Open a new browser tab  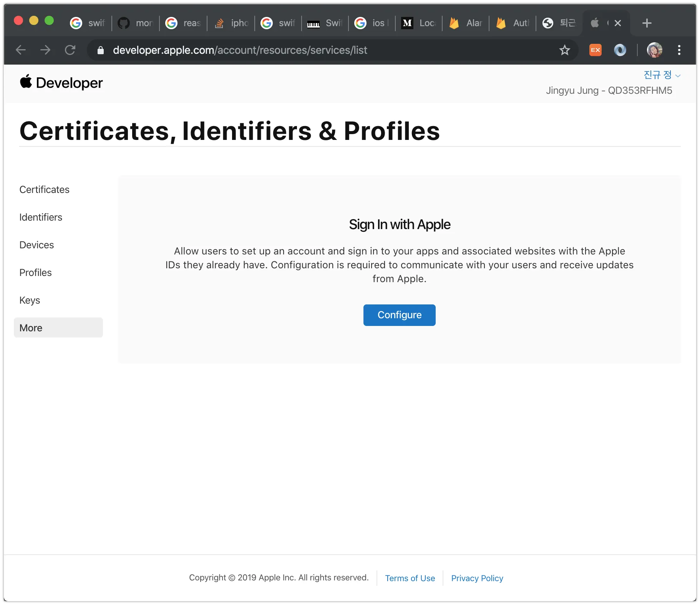coord(647,23)
